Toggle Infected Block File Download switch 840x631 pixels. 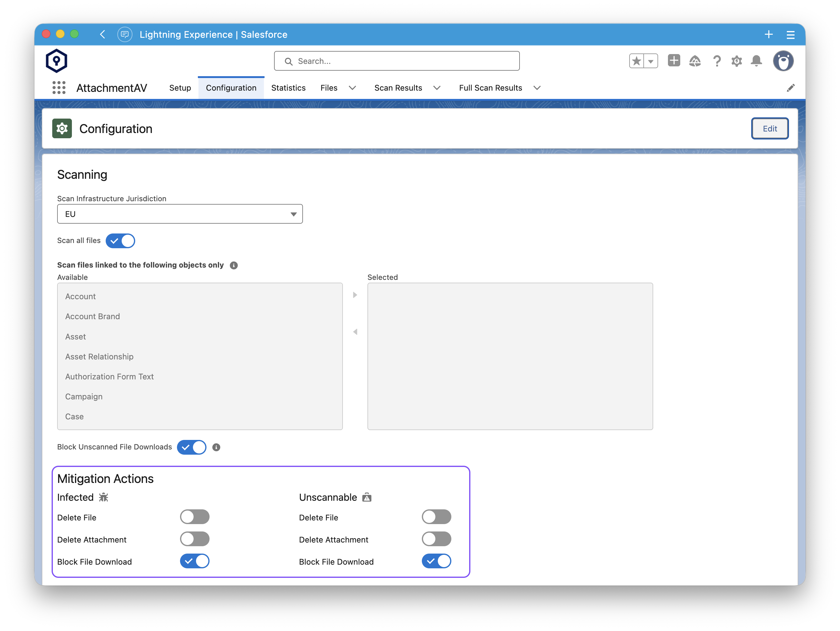pyautogui.click(x=195, y=561)
